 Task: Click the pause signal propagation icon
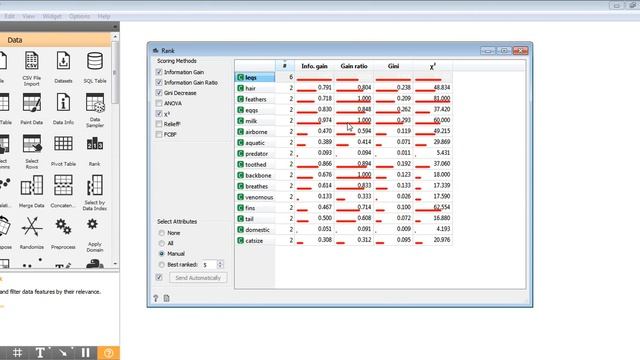coord(85,353)
